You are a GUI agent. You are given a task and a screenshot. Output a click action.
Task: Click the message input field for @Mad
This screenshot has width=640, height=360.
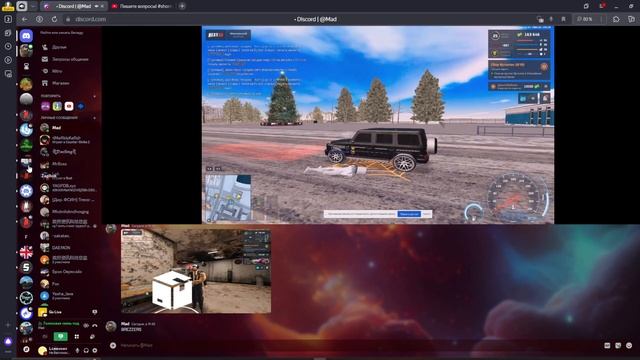pos(359,345)
